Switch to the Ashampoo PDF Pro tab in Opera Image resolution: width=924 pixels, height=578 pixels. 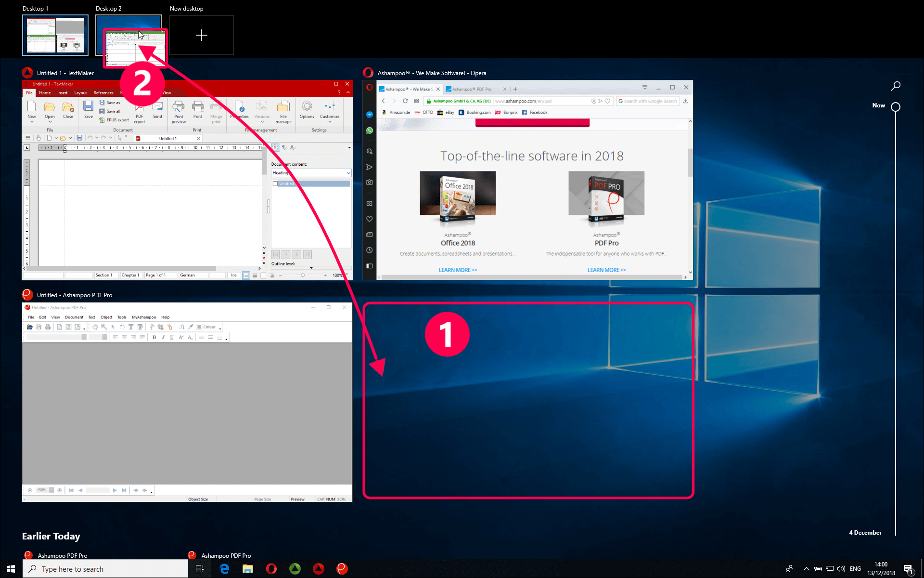[x=472, y=89]
